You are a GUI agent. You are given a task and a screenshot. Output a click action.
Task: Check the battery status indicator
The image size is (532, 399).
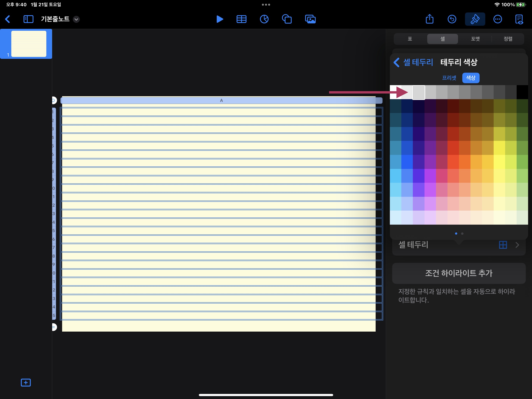point(521,4)
